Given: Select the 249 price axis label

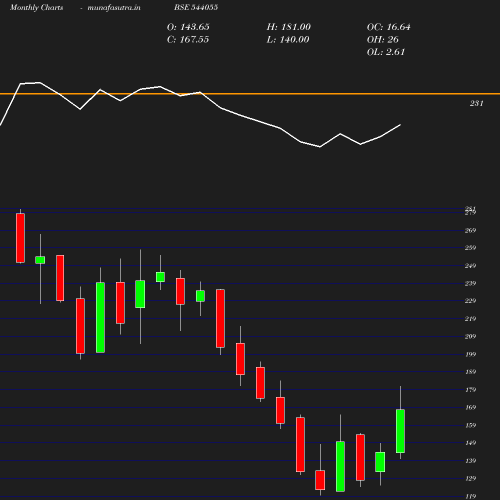Looking at the screenshot, I should pos(470,266).
